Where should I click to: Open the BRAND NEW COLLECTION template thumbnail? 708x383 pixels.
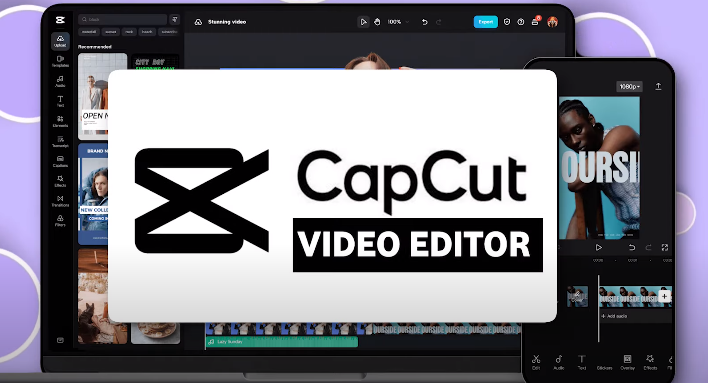click(93, 194)
